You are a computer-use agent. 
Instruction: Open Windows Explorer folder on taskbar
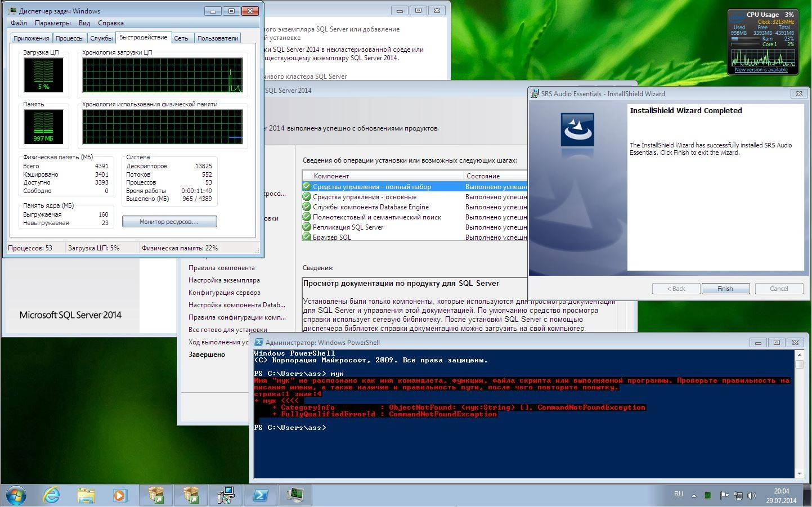pyautogui.click(x=86, y=495)
